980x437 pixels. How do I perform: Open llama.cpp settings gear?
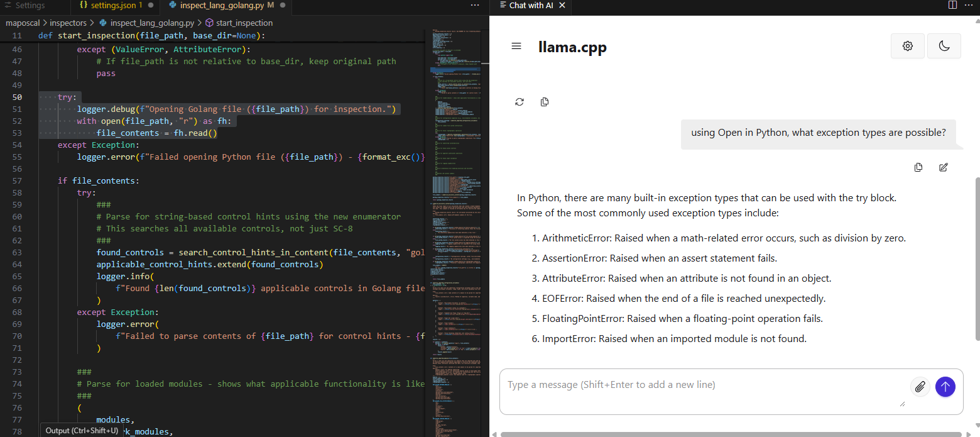click(x=907, y=46)
